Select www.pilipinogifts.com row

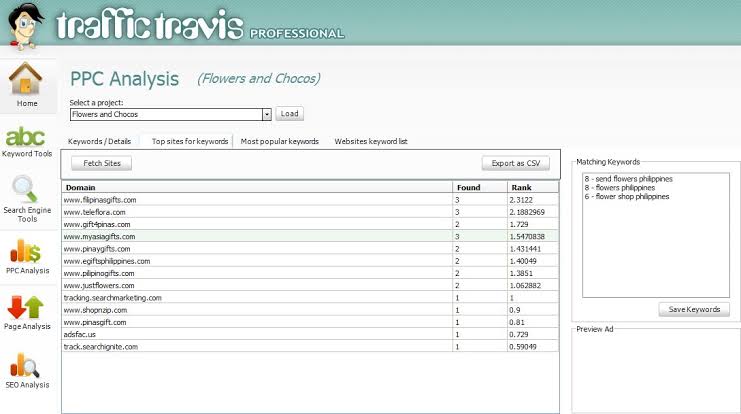coord(310,274)
